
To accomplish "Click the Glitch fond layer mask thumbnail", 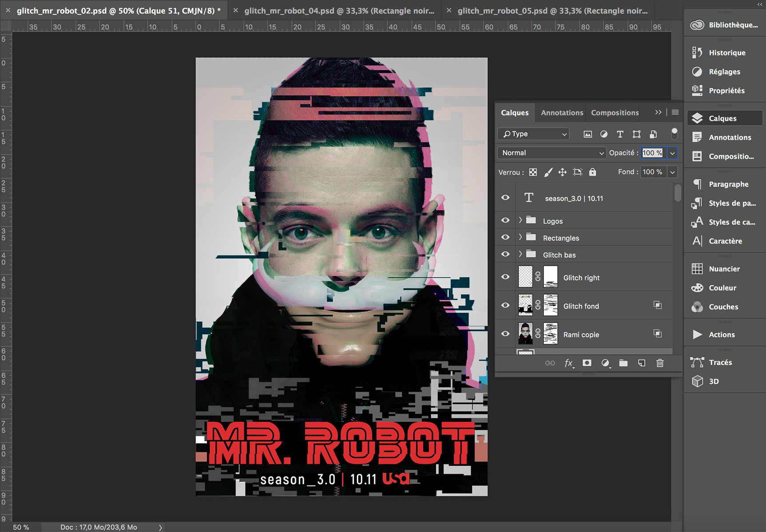I will click(551, 305).
